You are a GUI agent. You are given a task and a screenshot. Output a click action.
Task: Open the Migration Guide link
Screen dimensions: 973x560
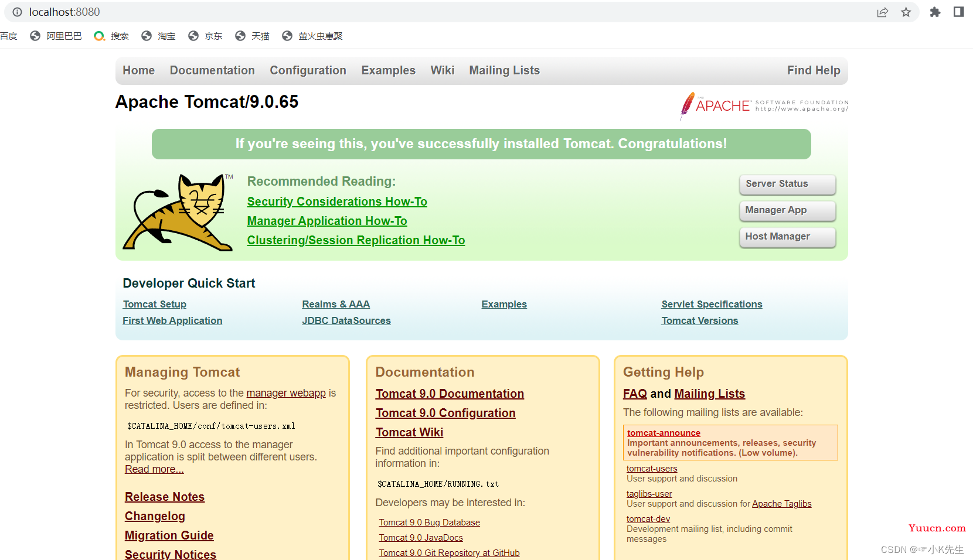click(x=169, y=535)
